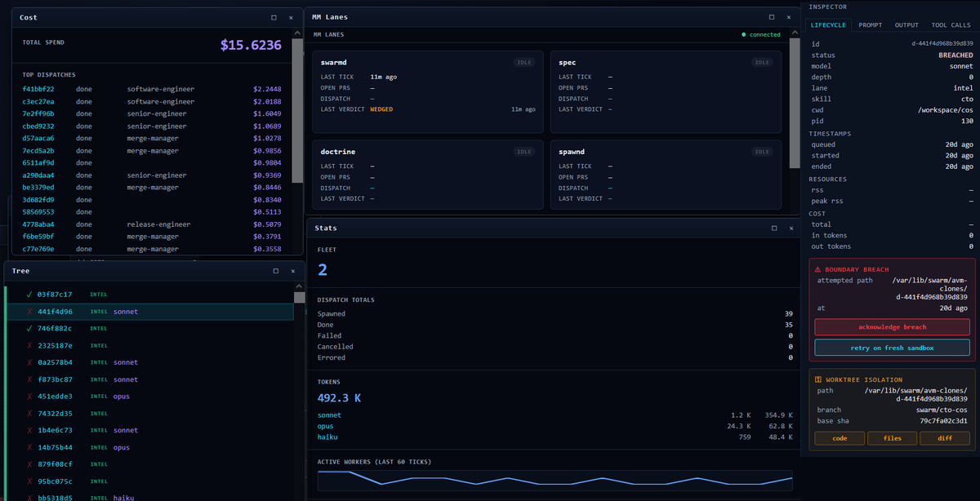The image size is (980, 501).
Task: Click the BREACHED status value
Action: [x=955, y=55]
